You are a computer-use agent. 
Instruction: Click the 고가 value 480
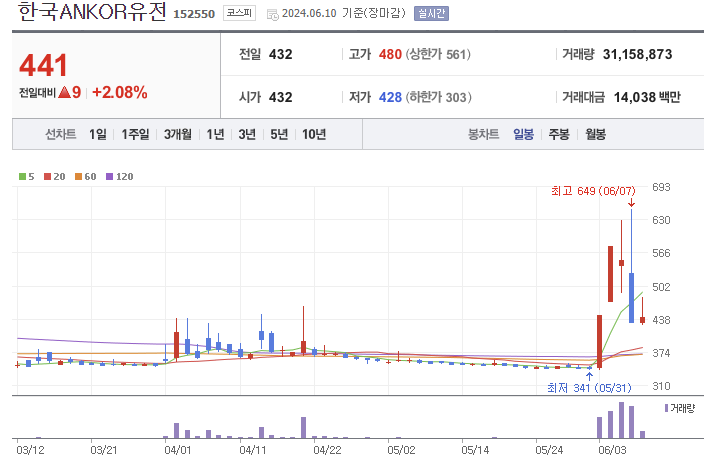(x=390, y=54)
